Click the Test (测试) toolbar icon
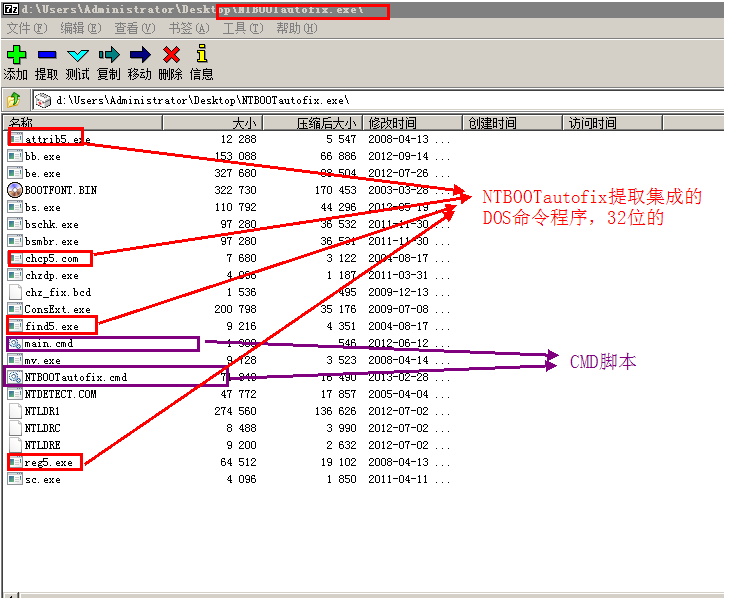 [77, 55]
